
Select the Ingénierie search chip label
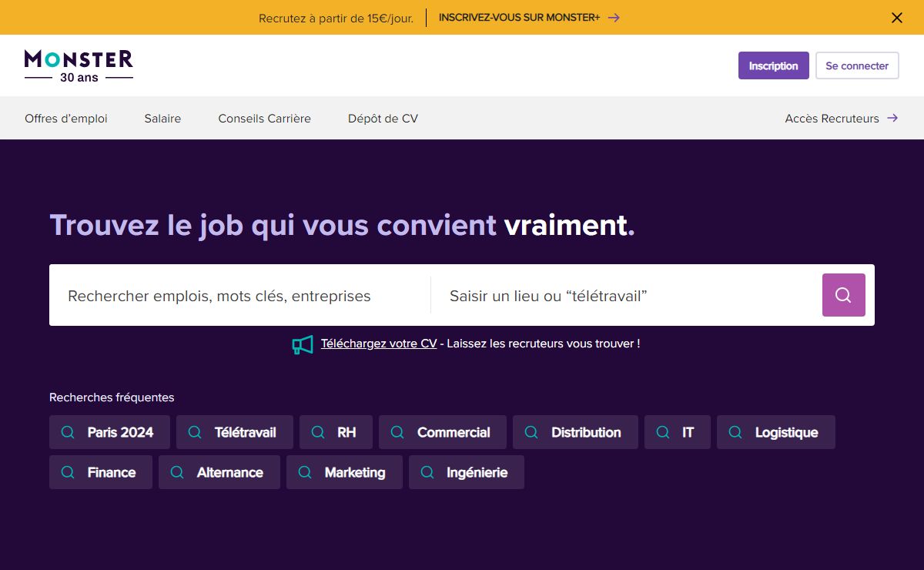(x=477, y=472)
